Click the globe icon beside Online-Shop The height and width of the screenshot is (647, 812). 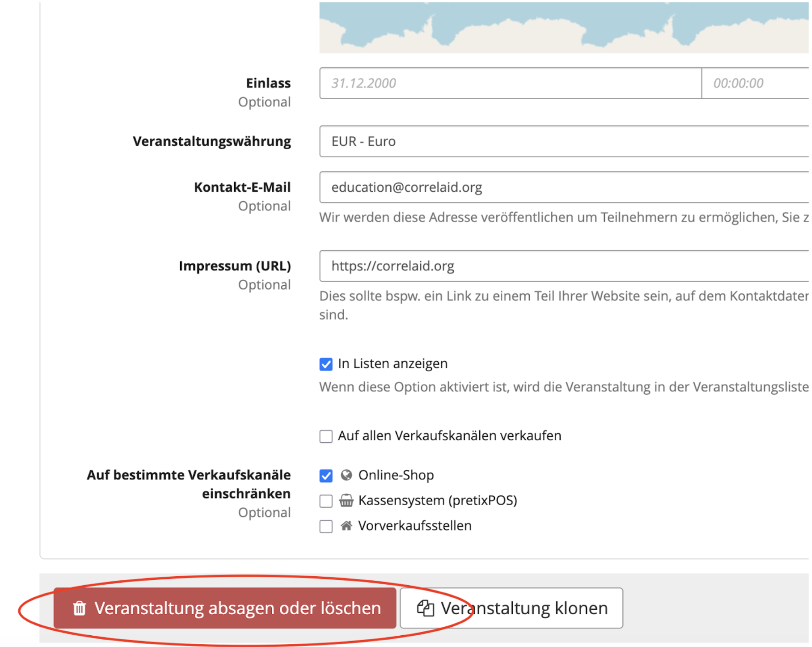coord(346,475)
